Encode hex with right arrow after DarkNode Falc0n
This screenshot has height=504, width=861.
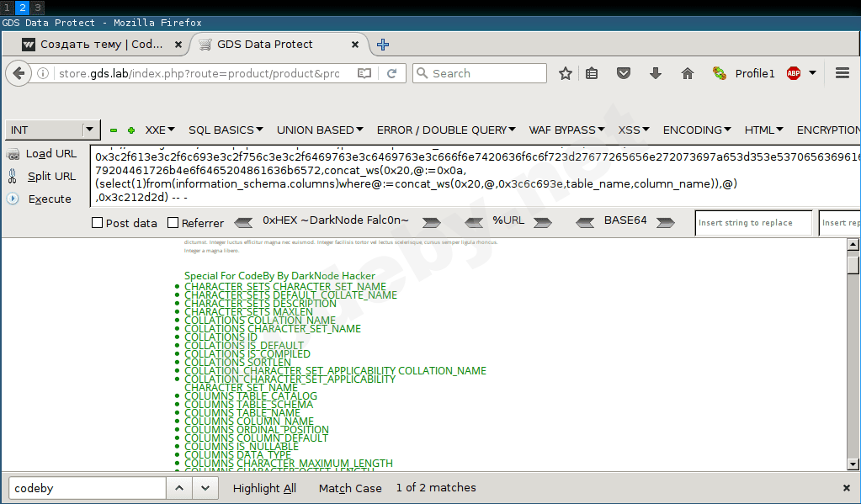(x=432, y=222)
